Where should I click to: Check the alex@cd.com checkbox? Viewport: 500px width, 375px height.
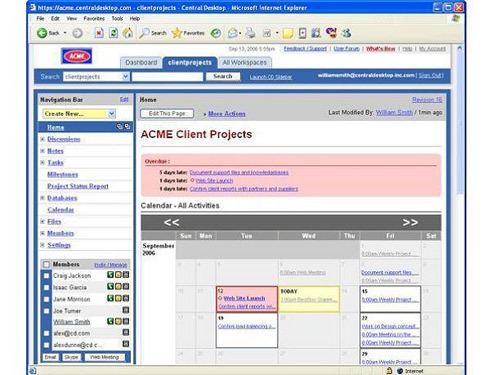46,333
